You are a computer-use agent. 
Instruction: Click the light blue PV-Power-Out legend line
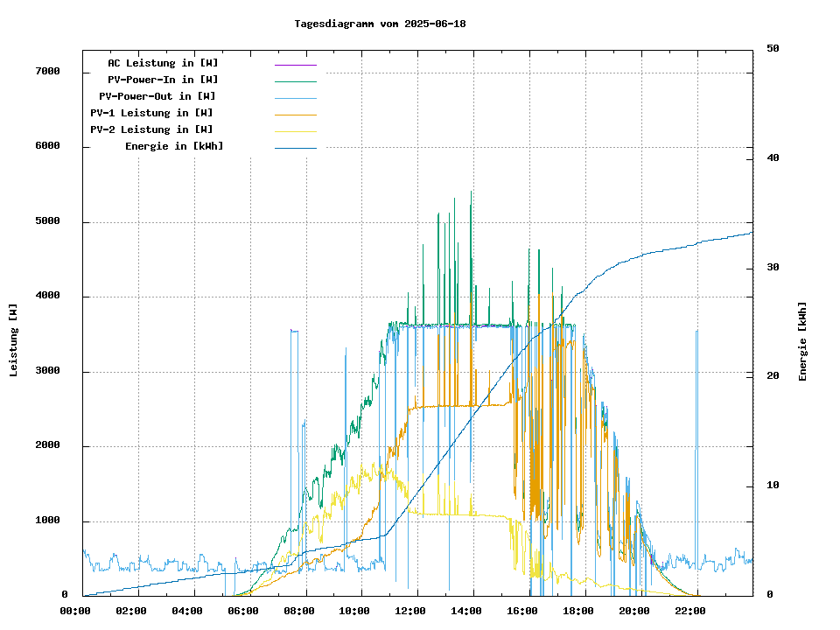pyautogui.click(x=295, y=98)
